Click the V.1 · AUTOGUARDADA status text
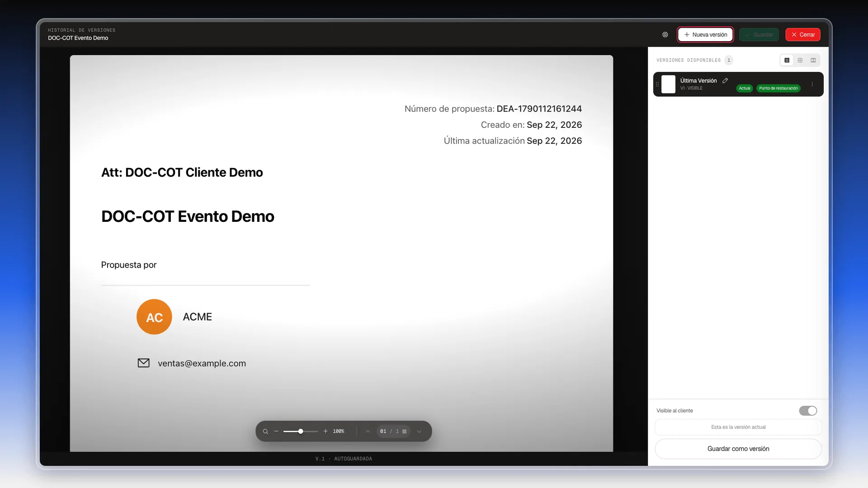 tap(344, 459)
